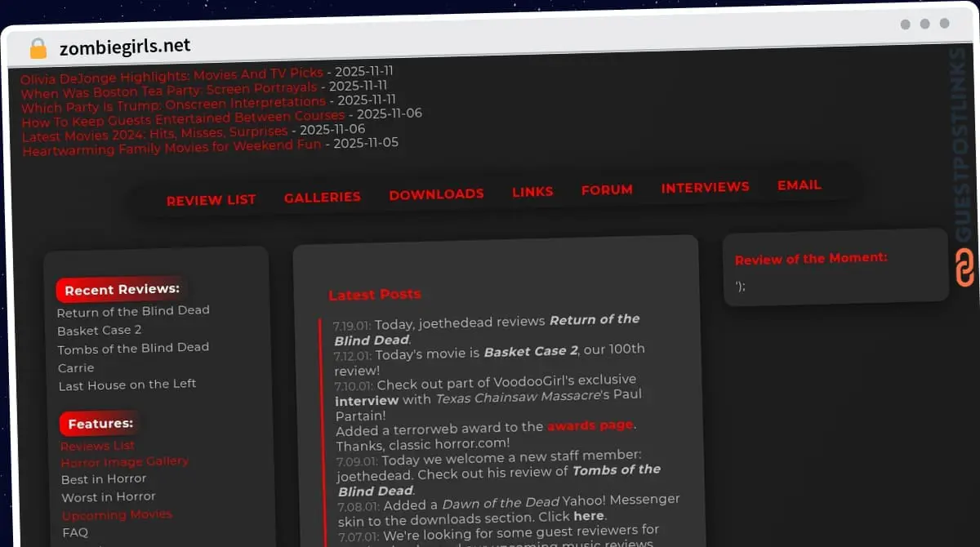
Task: Open Last House on the Left review
Action: [127, 385]
